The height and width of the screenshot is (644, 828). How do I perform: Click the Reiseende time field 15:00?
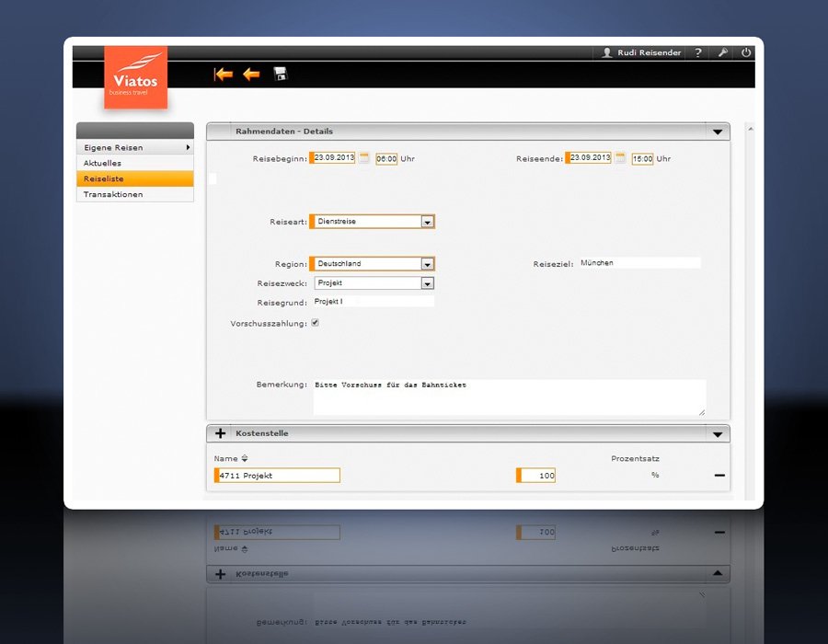643,158
